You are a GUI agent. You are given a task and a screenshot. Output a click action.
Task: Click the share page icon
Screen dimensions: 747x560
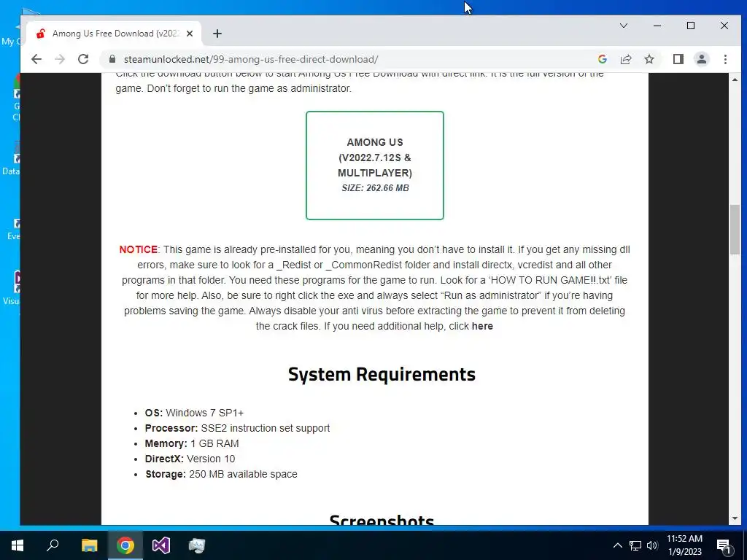(625, 59)
